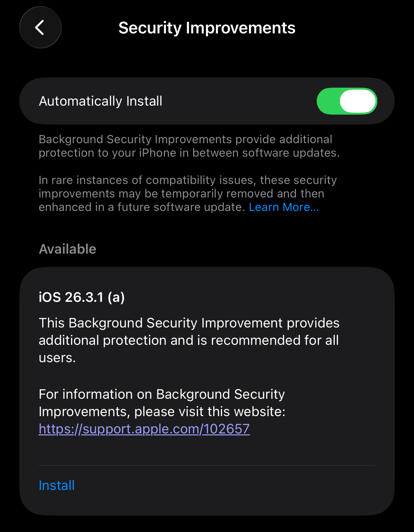Viewport: 414px width, 532px height.
Task: Disable the Automatically Install switch
Action: tap(347, 101)
